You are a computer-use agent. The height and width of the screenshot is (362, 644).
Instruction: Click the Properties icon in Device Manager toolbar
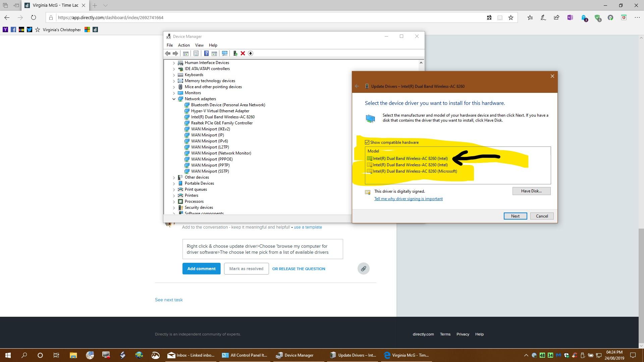point(196,53)
